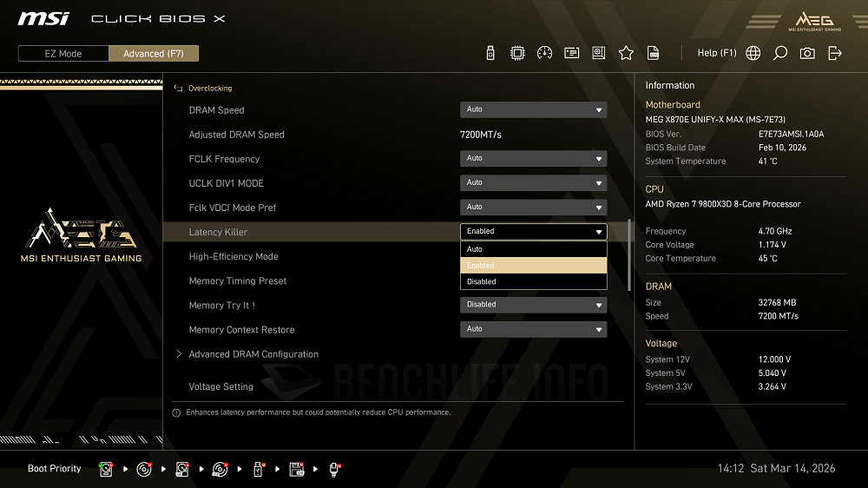Click the CPU Frequency value 4.70 GHz
The width and height of the screenshot is (868, 488).
775,231
